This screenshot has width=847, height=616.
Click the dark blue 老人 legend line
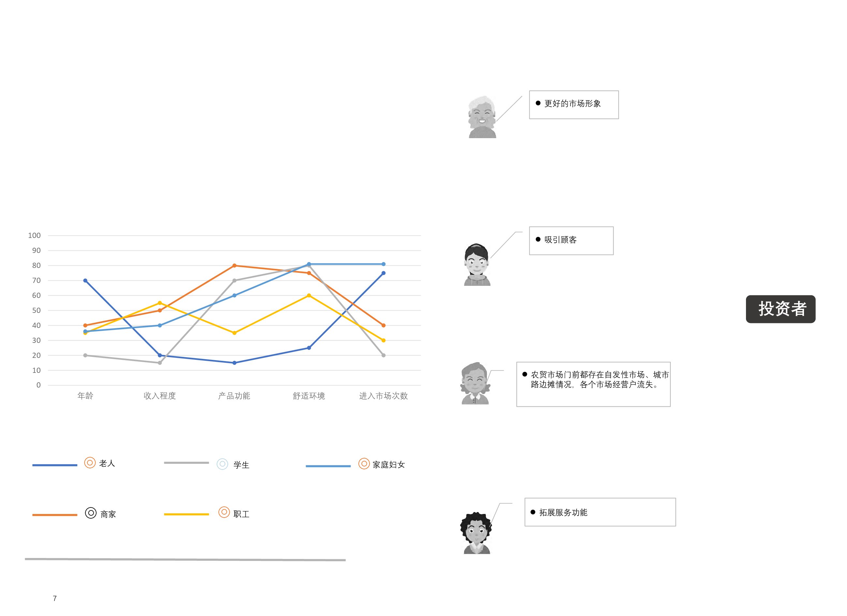point(54,465)
